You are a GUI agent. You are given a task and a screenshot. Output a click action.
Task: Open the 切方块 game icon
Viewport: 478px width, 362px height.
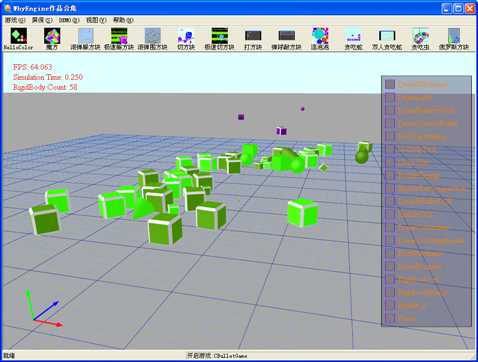point(186,36)
